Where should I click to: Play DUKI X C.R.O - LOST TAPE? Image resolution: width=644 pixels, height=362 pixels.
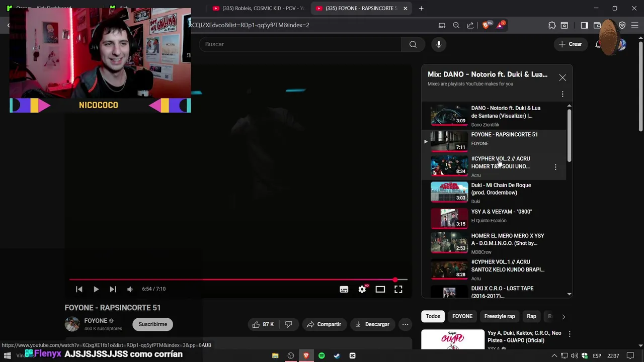[493, 291]
